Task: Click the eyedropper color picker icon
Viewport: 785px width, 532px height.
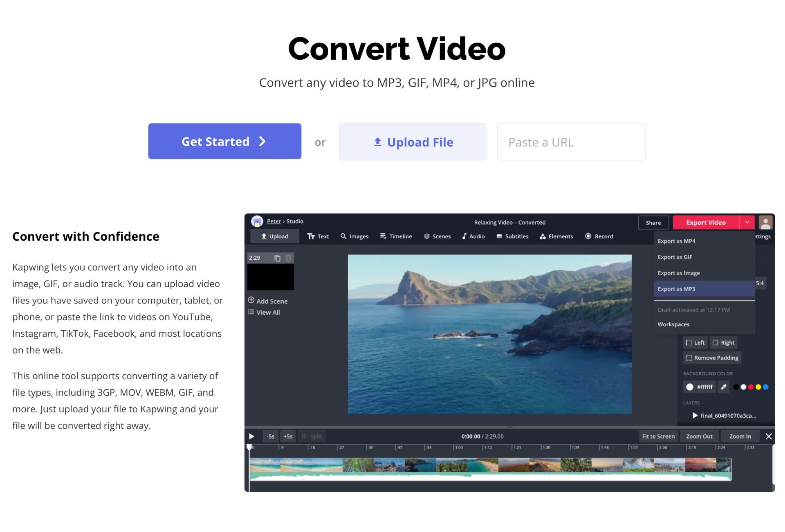Action: click(723, 387)
